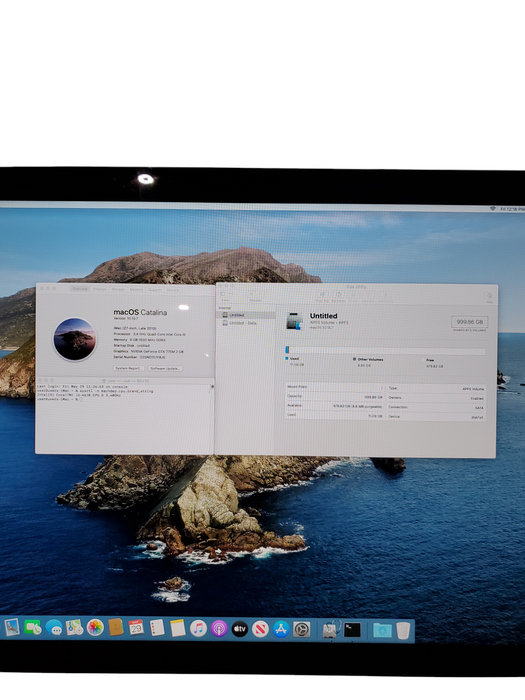This screenshot has height=700, width=525.
Task: Select Overview tab in About This Mac
Action: click(x=79, y=289)
